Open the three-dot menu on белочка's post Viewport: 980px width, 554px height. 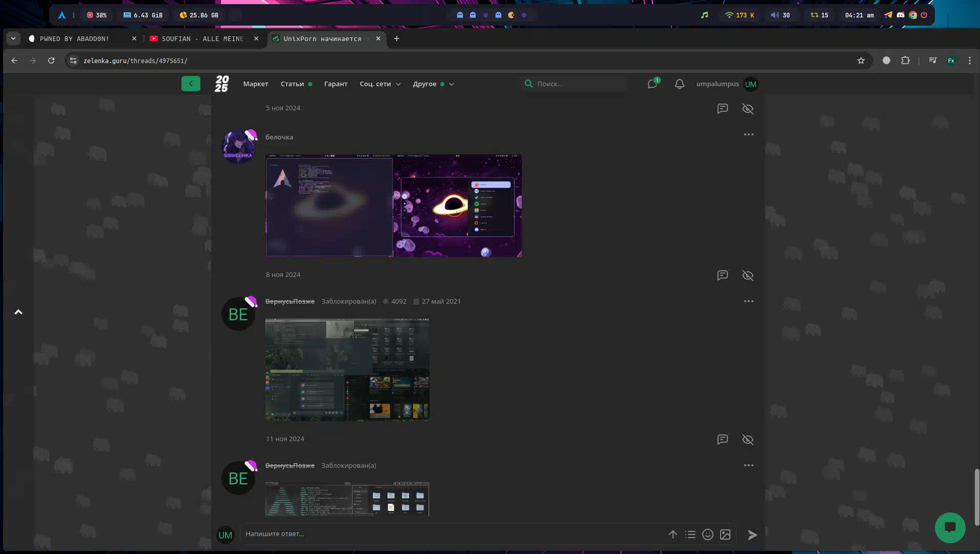[x=748, y=134]
